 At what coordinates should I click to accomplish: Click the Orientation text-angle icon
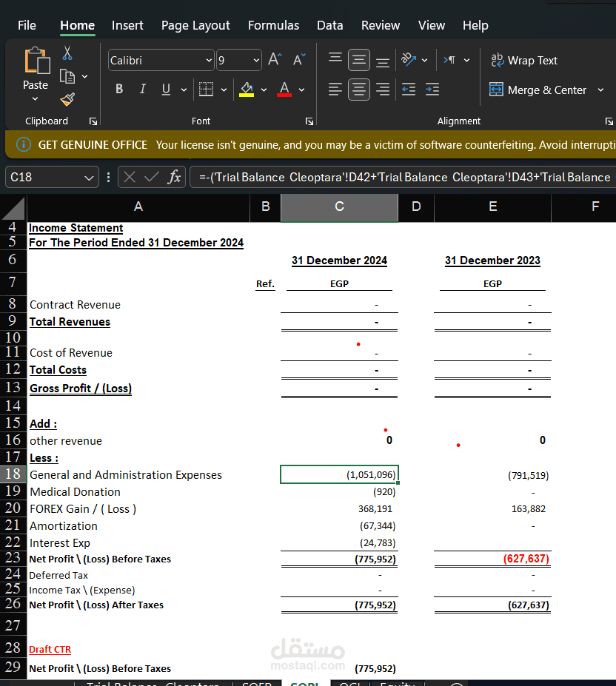tap(409, 59)
